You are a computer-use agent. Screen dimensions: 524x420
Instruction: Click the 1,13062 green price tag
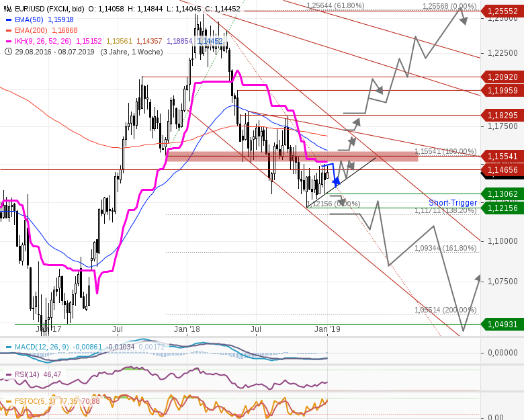pos(503,194)
